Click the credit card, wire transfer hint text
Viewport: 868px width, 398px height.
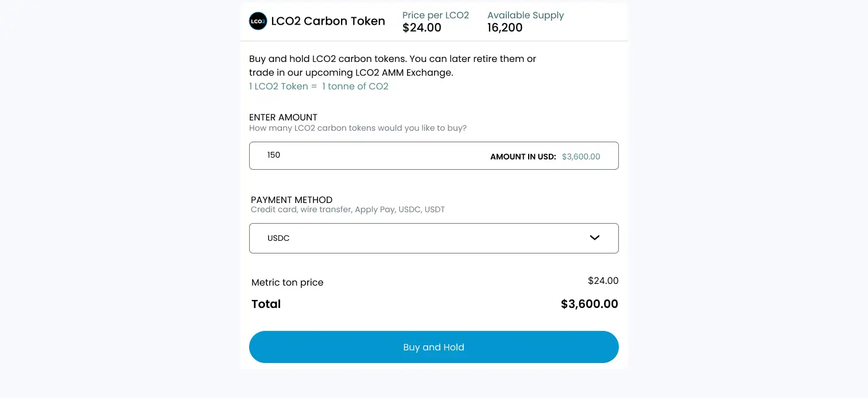coord(347,209)
